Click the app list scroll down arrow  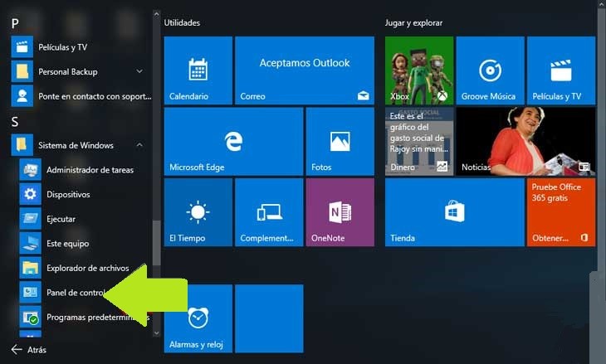click(x=156, y=333)
